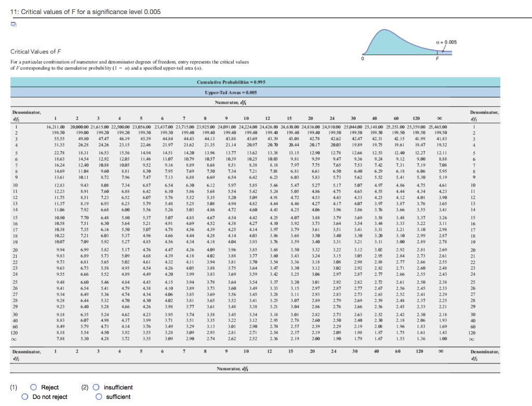The image size is (532, 406).
Task: Click the table cell 23,715.00
Action: (185, 127)
